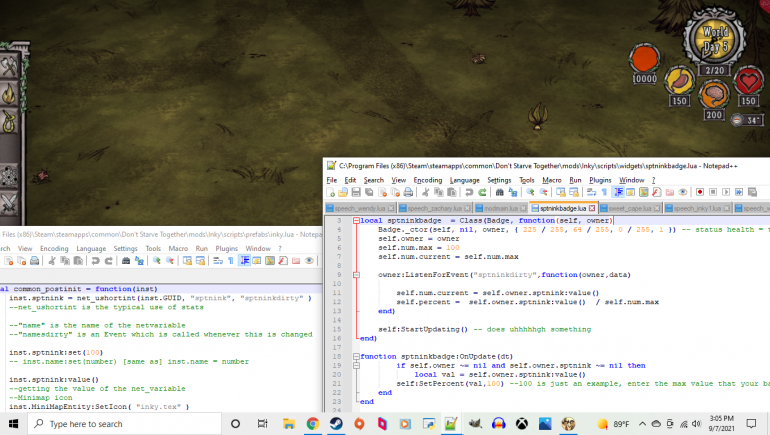Image resolution: width=770 pixels, height=435 pixels.
Task: Save file icon in sptninkbadge Notepad++ toolbar
Action: point(356,192)
